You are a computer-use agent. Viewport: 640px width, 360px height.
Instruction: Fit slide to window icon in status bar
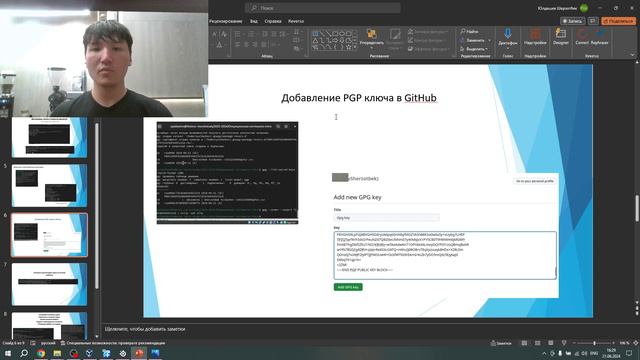(635, 343)
